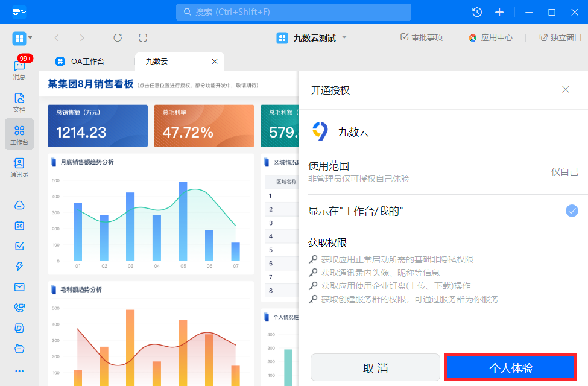Open 审批事项 approvals link
Screen dimensions: 588x386
[x=422, y=37]
